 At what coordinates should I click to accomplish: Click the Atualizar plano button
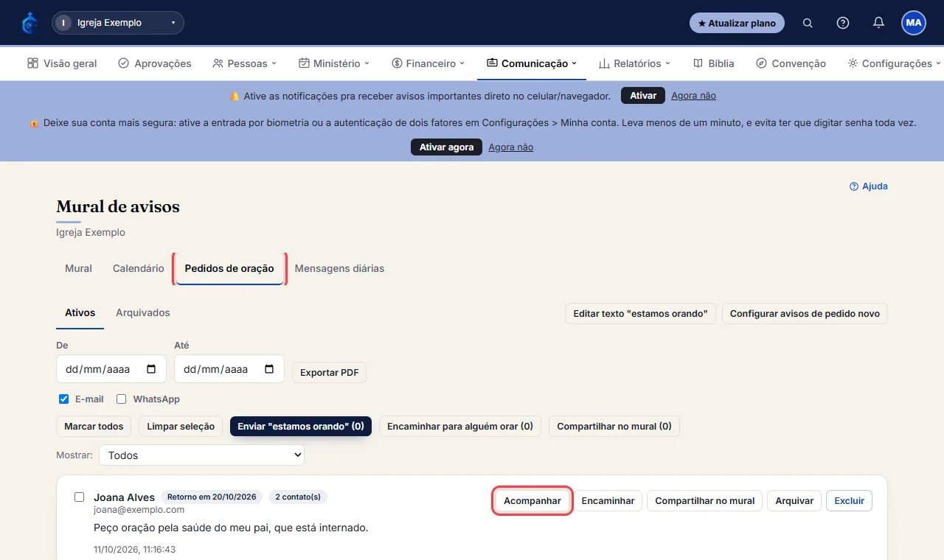[x=737, y=23]
